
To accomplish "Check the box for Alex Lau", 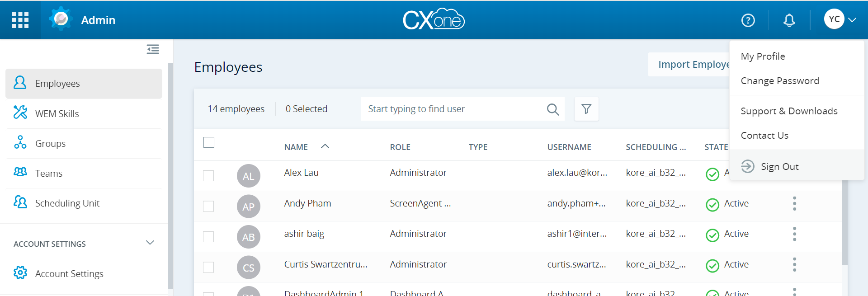I will pos(208,176).
